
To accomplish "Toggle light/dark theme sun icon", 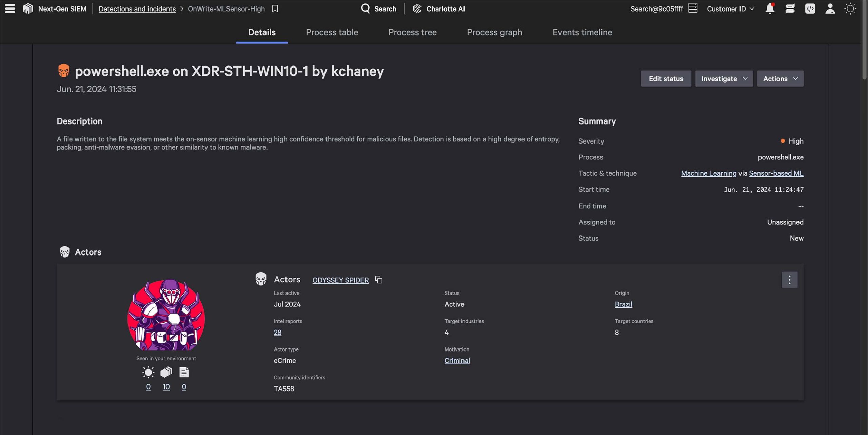I will coord(850,8).
